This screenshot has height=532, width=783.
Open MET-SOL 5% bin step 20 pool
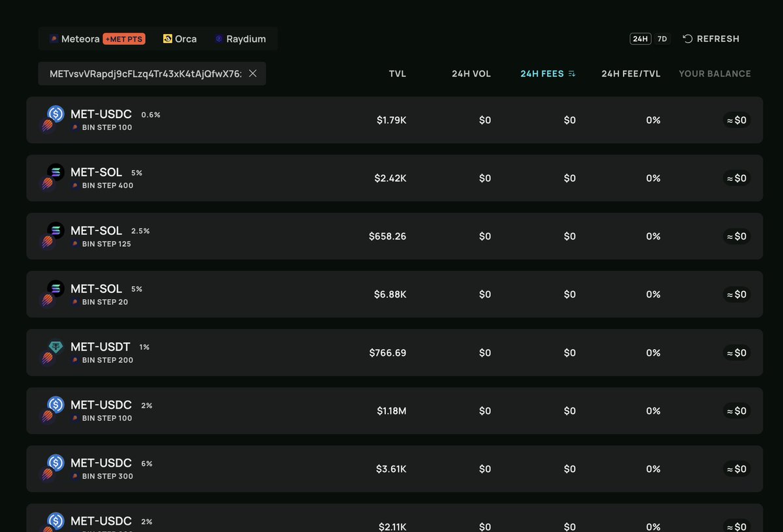click(394, 294)
